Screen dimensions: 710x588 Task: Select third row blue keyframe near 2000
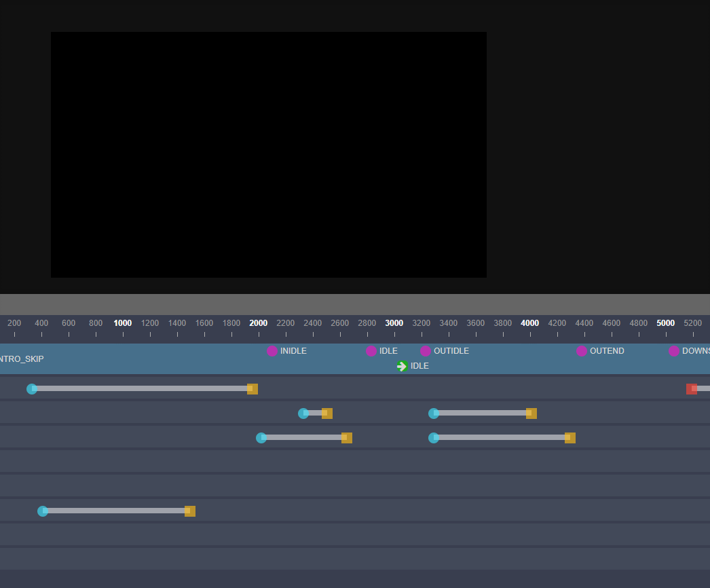[261, 437]
